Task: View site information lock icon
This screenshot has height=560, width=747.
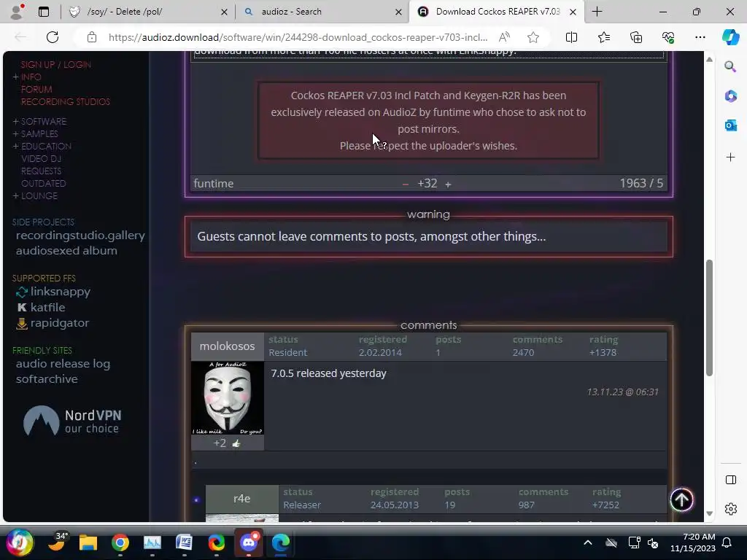Action: click(91, 37)
